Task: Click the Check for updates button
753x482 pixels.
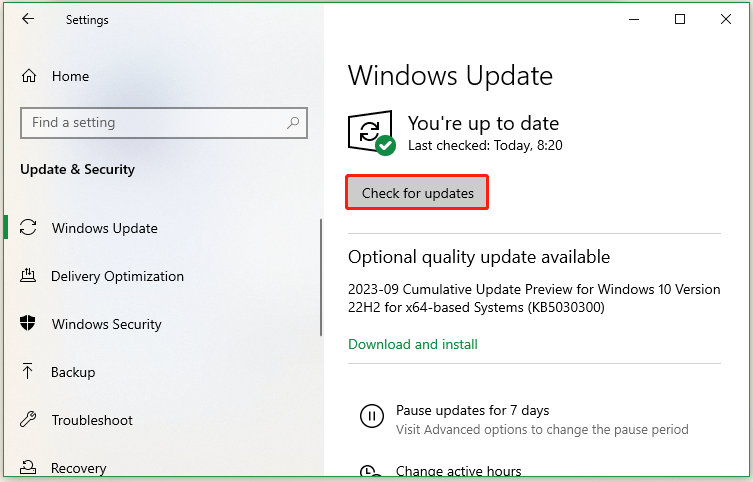Action: [x=417, y=193]
